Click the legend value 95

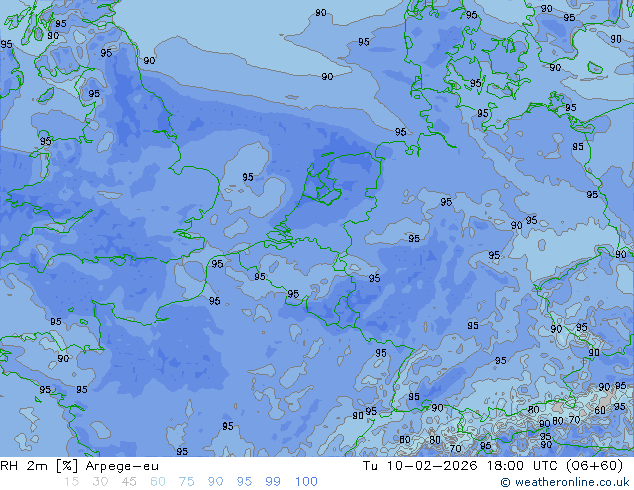(x=244, y=482)
